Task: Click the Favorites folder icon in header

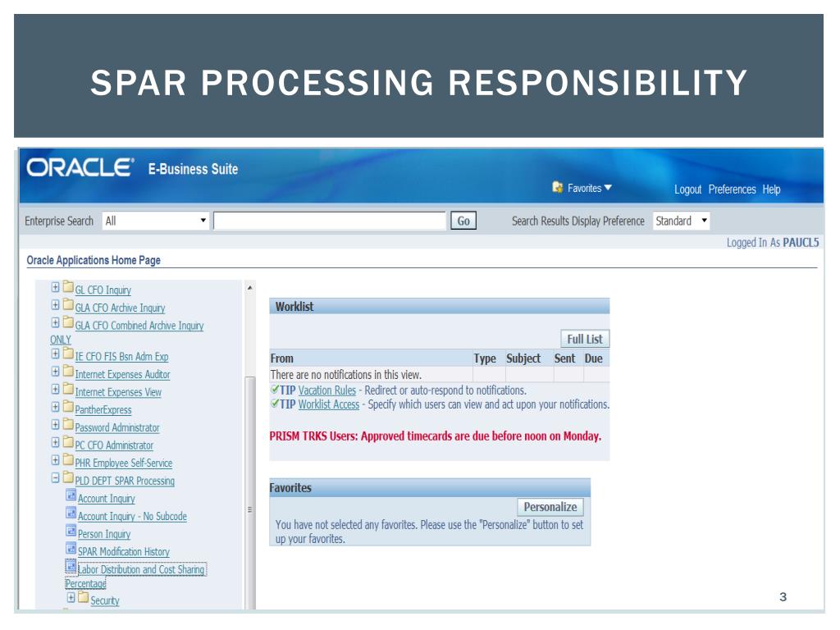Action: coord(558,187)
